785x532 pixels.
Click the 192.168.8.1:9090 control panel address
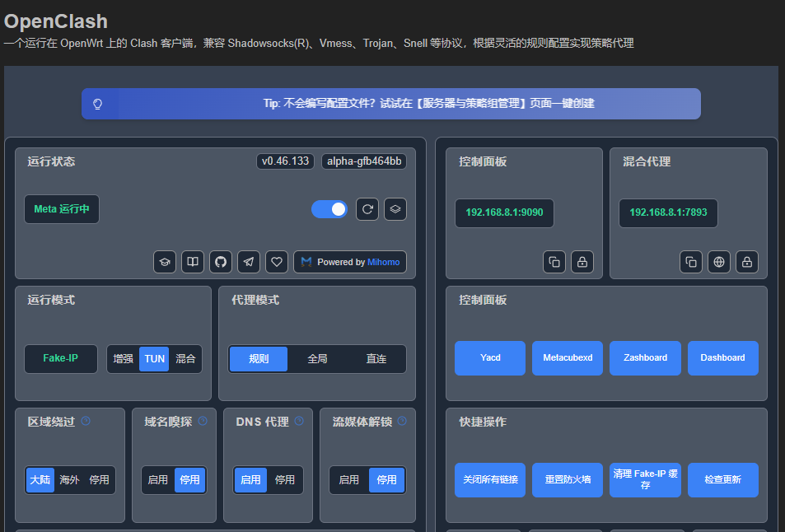point(504,212)
